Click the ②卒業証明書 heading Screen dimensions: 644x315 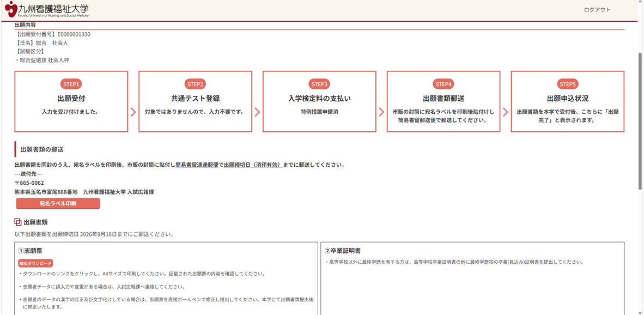point(343,251)
